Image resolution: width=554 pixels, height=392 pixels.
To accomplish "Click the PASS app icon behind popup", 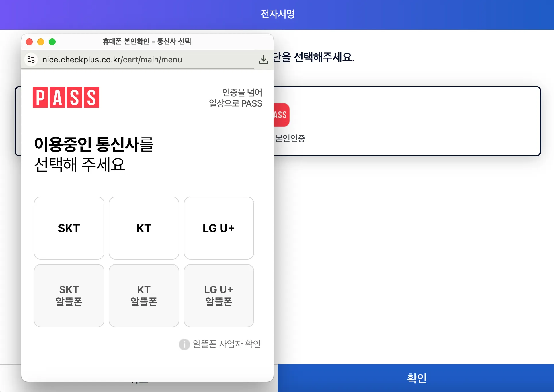I will pos(281,115).
